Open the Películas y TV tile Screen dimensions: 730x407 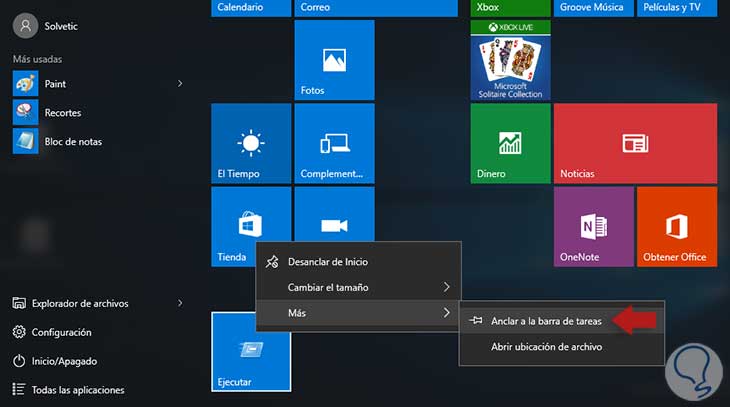677,8
